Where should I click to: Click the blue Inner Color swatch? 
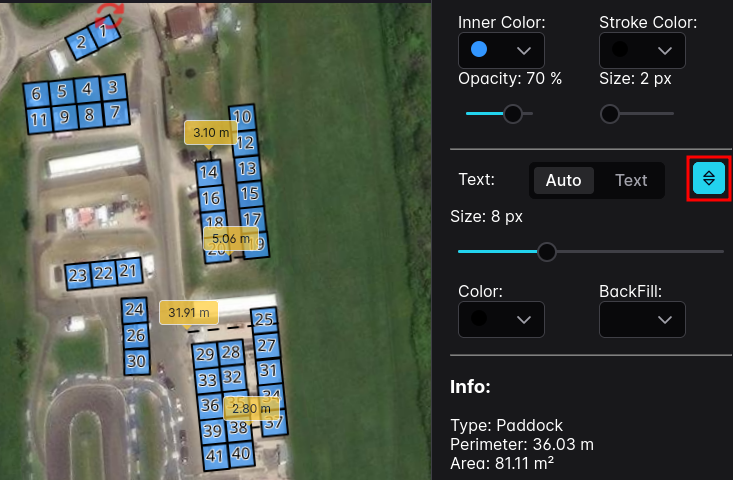coord(479,49)
